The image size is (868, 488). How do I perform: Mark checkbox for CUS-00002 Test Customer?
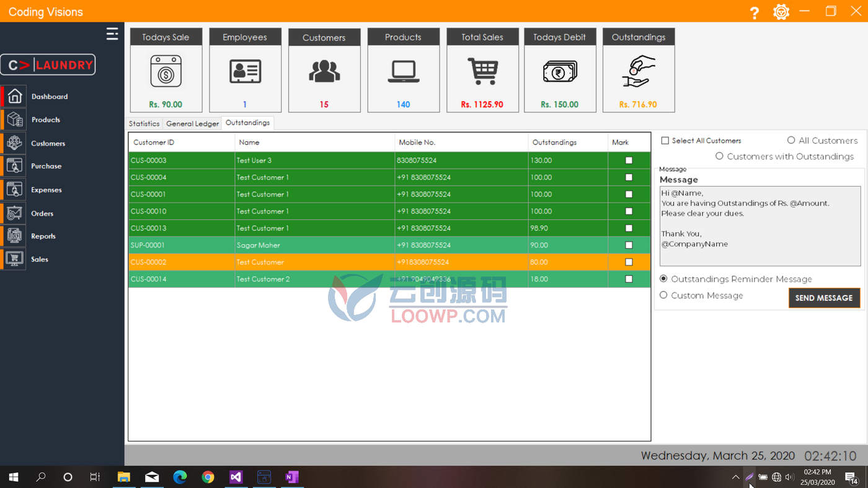(x=629, y=262)
